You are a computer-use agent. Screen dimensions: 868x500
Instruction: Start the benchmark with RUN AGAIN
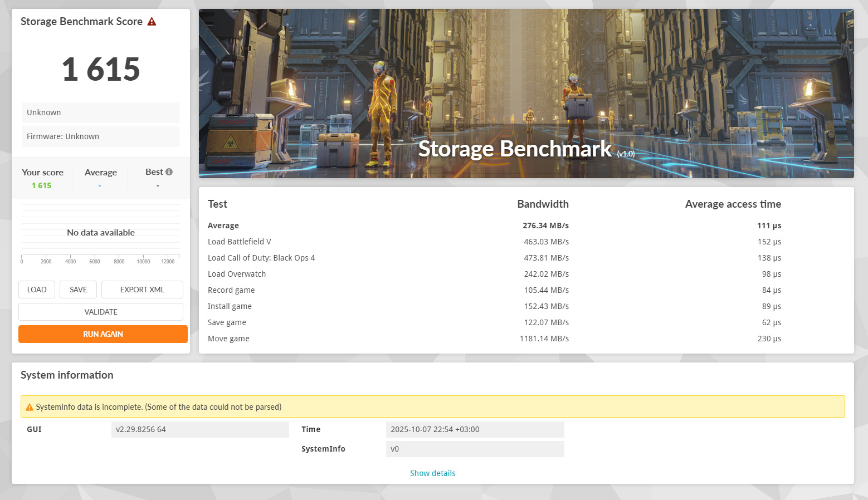tap(103, 334)
